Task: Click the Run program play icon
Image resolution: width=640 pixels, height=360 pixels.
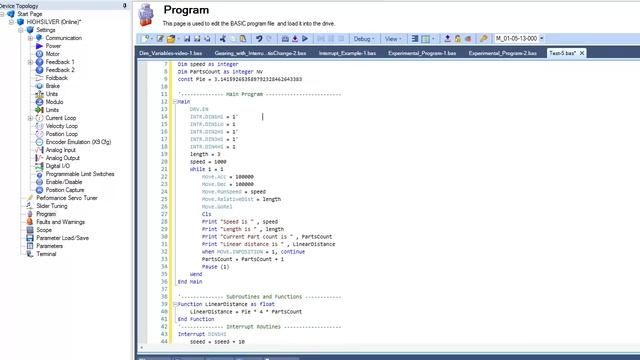Action: click(305, 39)
